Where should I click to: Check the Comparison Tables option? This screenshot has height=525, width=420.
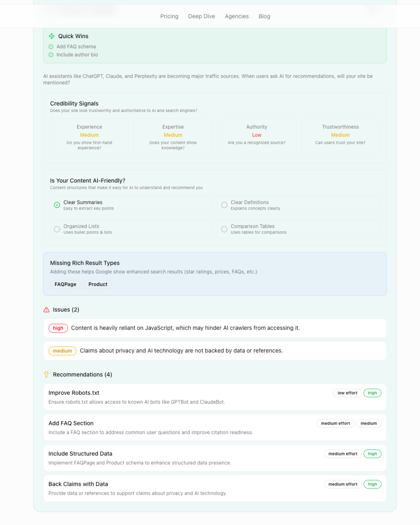pos(224,229)
